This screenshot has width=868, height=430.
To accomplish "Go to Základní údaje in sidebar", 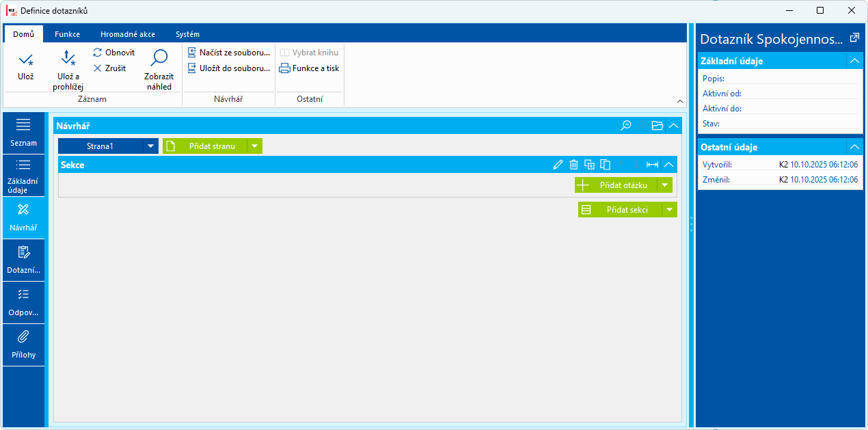I will (24, 176).
